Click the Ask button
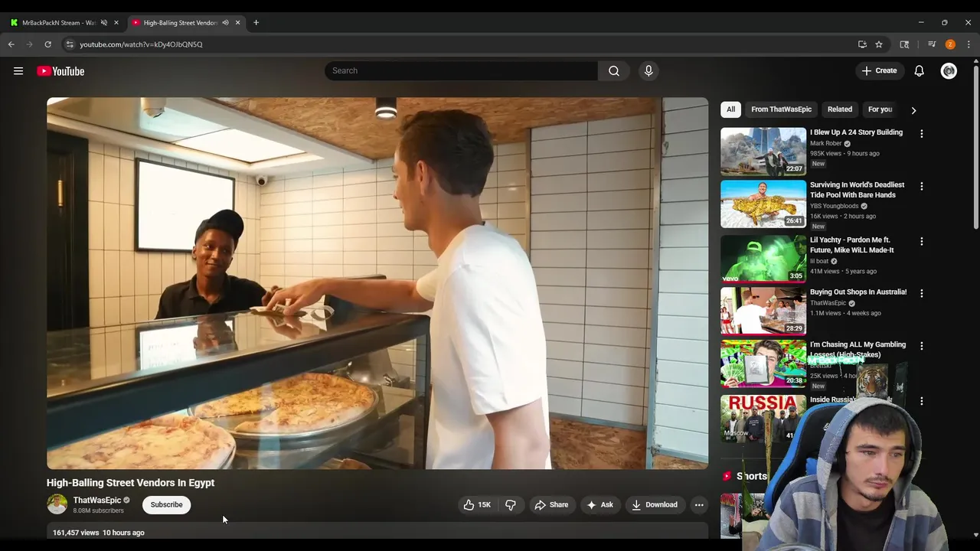The image size is (980, 551). point(599,505)
